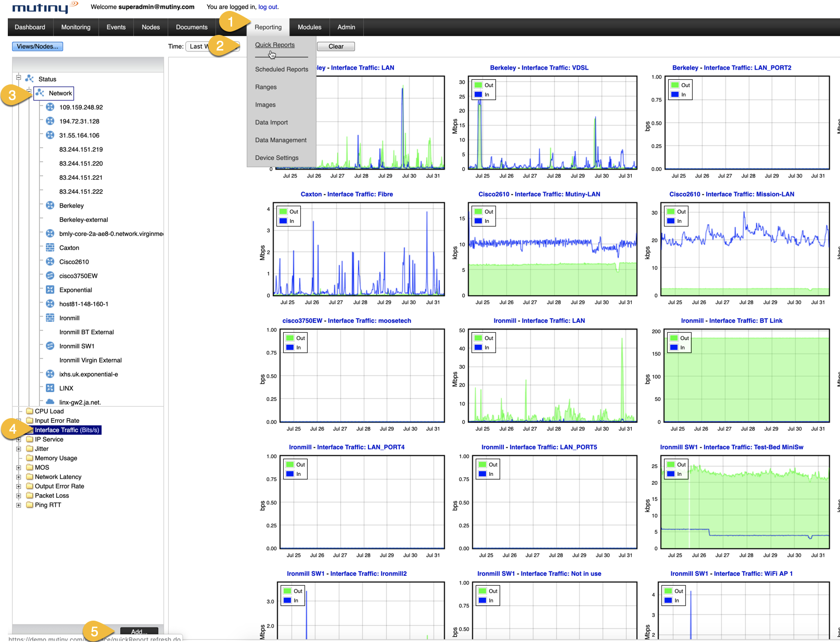Select the Ironmill BT External row
This screenshot has height=642, width=840.
[86, 332]
